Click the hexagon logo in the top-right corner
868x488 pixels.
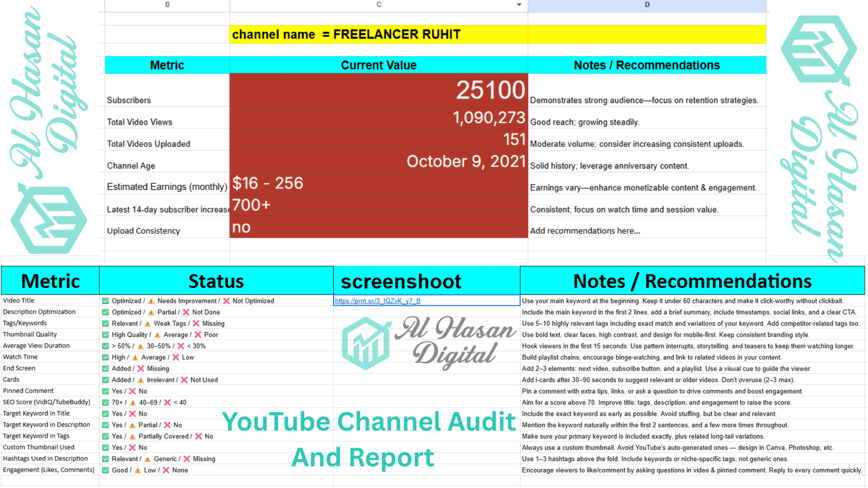click(x=819, y=50)
